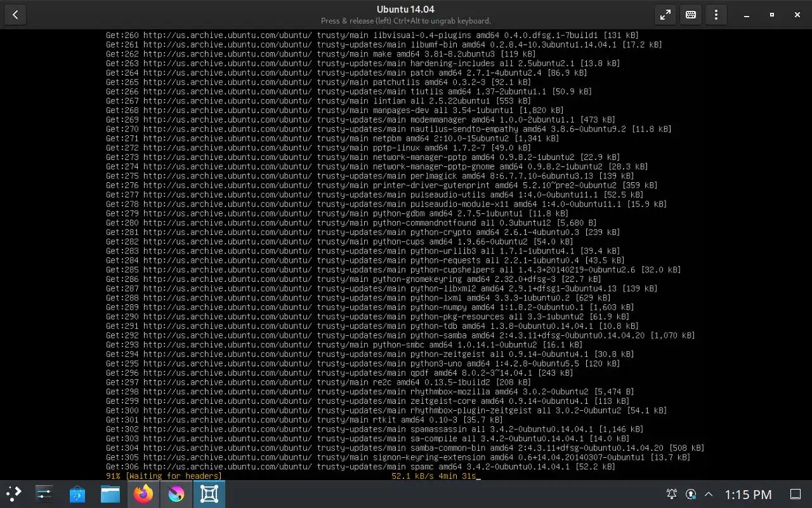Click the 91% Waiting for headers status
The image size is (812, 508).
click(x=164, y=476)
